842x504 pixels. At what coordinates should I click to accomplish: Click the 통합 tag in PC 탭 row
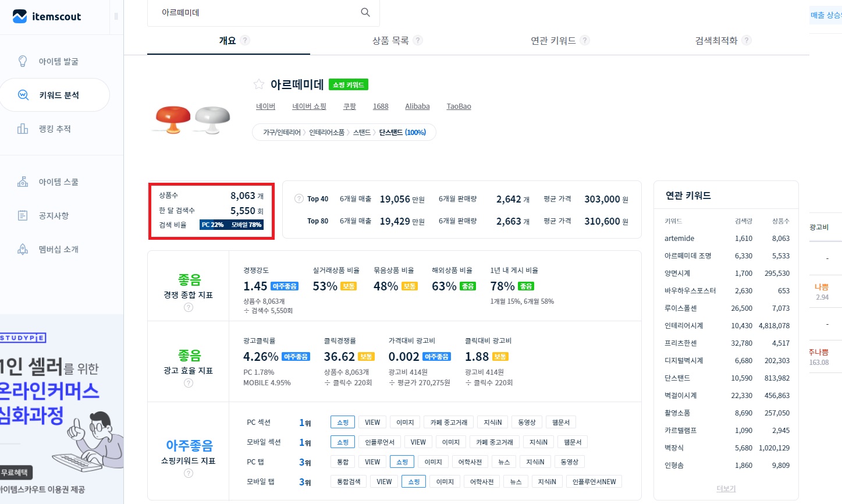pyautogui.click(x=343, y=462)
